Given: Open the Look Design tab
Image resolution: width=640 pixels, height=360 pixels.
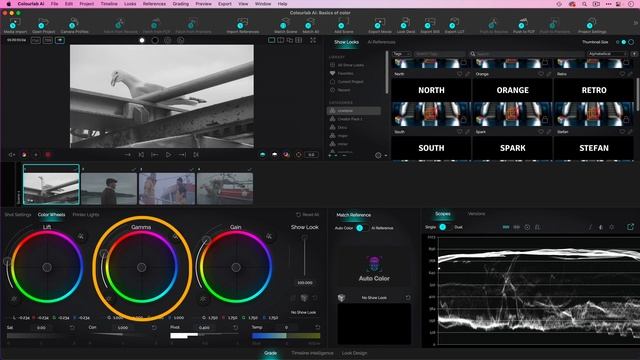Looking at the screenshot, I should [354, 353].
